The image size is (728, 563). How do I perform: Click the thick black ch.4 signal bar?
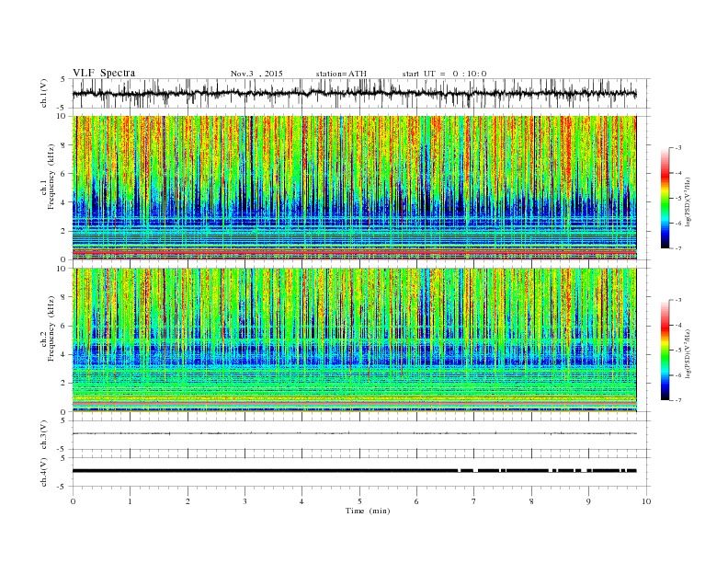tap(354, 471)
